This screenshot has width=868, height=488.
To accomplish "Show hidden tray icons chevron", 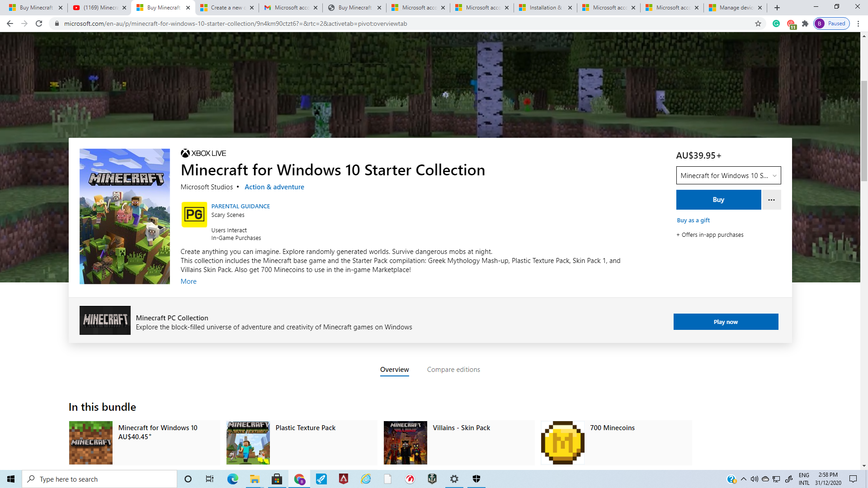I will [x=743, y=479].
